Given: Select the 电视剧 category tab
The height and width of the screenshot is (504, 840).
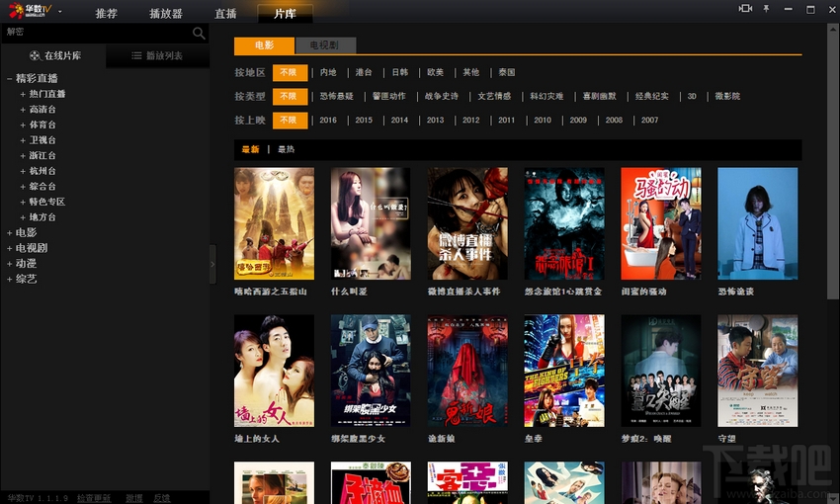Looking at the screenshot, I should click(x=325, y=45).
